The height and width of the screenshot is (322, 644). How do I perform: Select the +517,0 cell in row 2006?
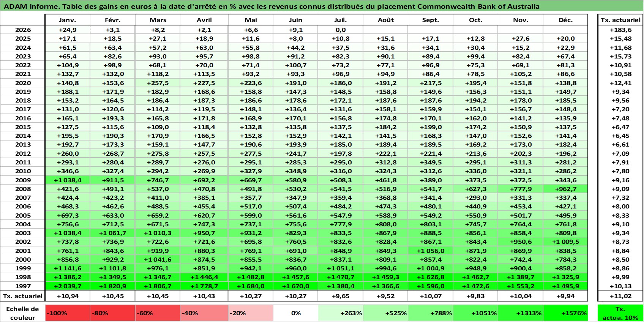tap(251, 206)
